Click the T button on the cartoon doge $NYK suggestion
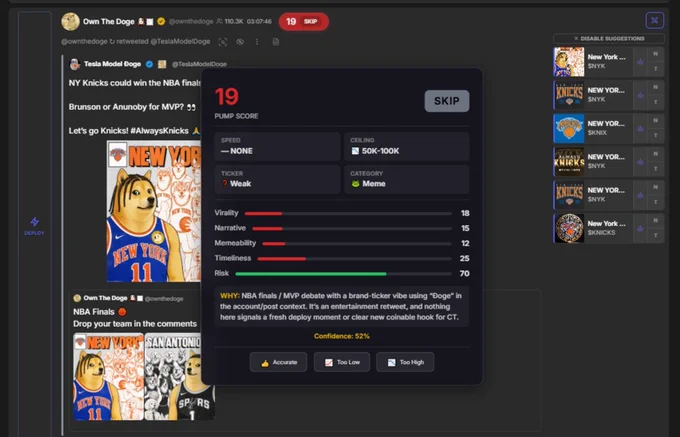Screen dimensions: 680x437 click(x=655, y=69)
